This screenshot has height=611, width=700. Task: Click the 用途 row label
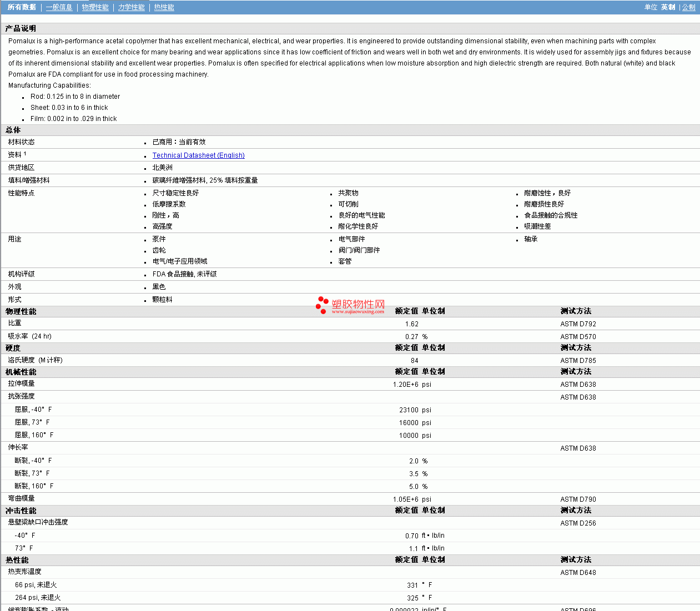15,239
